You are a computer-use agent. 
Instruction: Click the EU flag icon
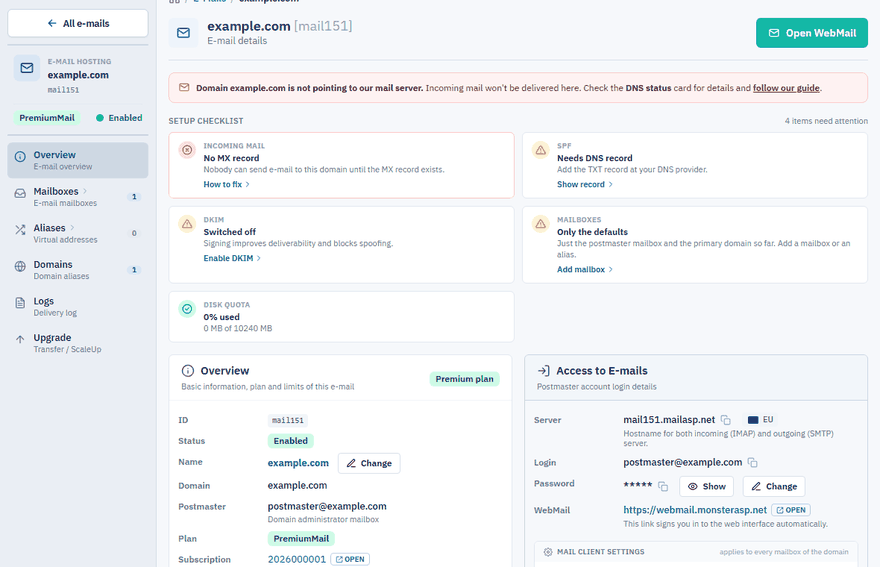click(753, 420)
